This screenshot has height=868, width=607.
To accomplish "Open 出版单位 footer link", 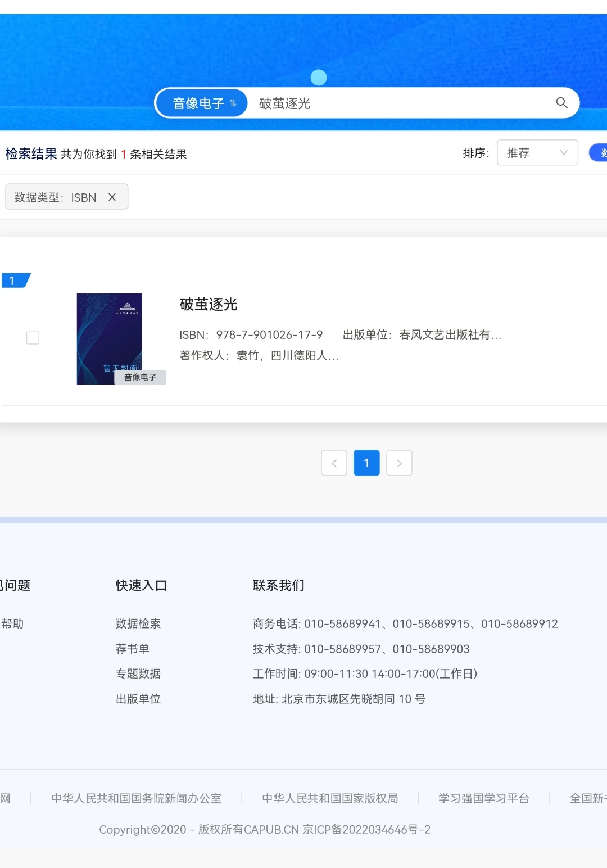I will click(x=138, y=699).
